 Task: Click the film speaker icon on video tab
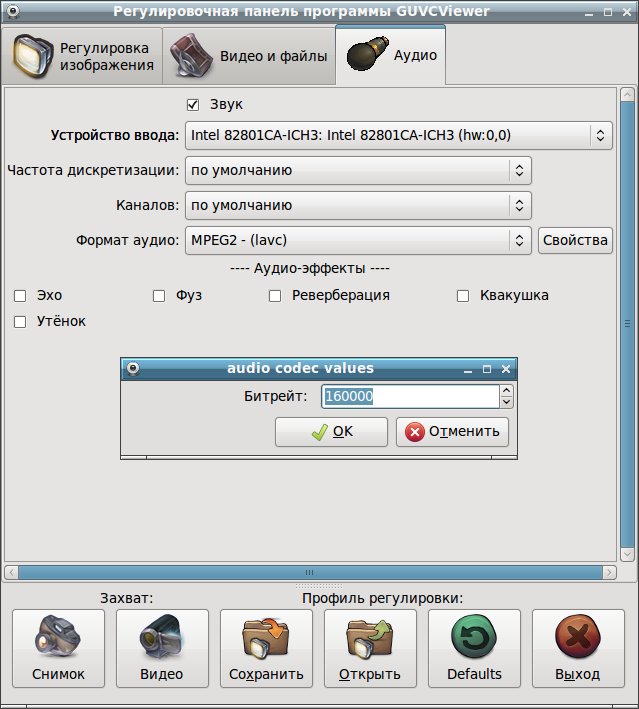point(191,55)
